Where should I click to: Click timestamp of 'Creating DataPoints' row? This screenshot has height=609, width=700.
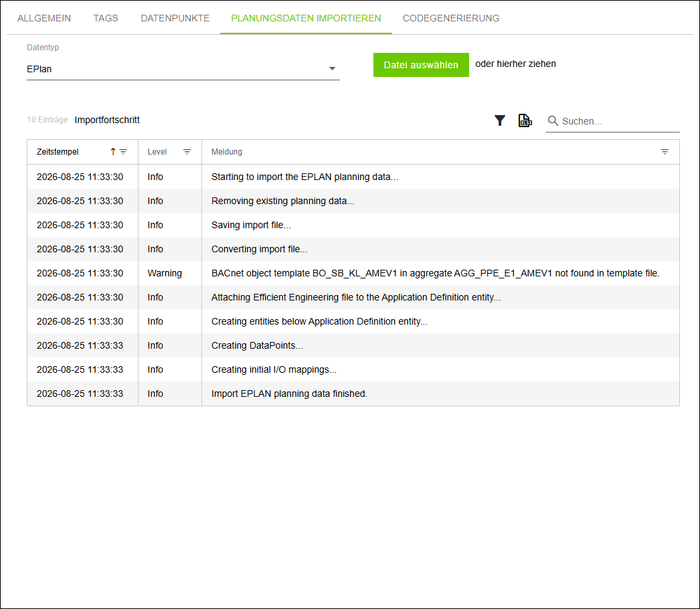[80, 345]
